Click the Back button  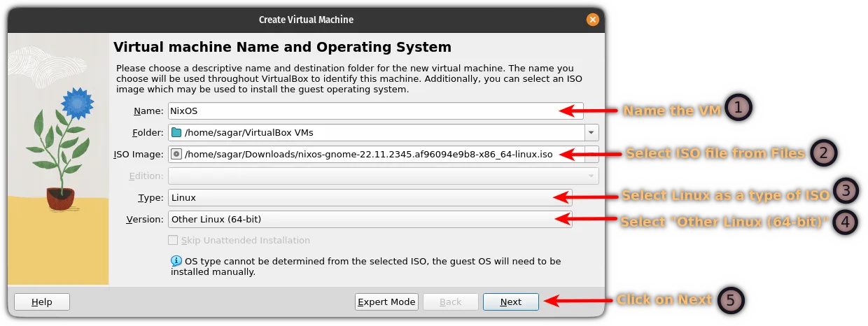[x=450, y=302]
